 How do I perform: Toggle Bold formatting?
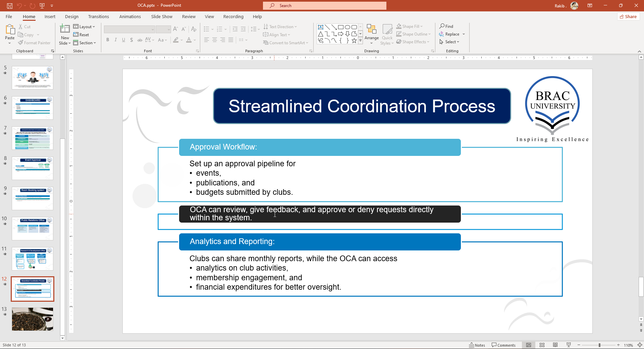tap(108, 40)
